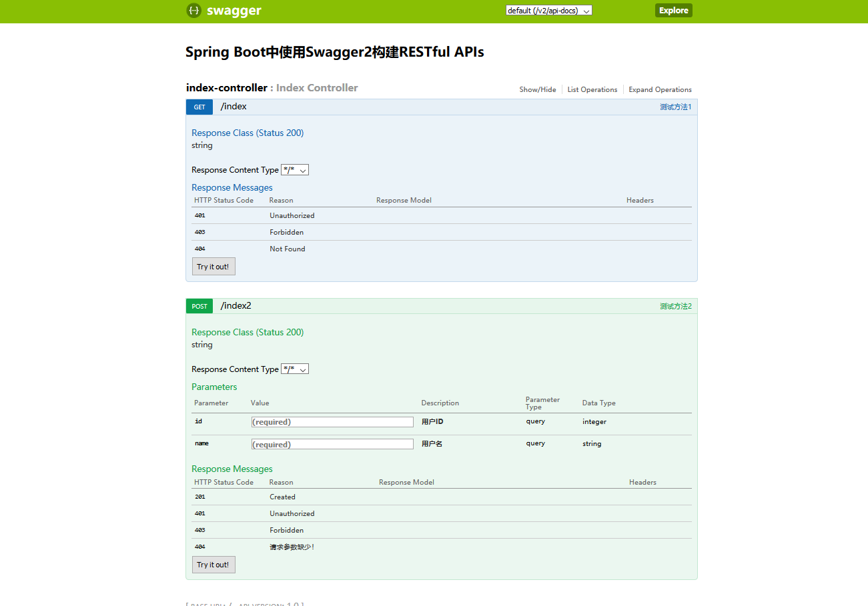This screenshot has height=606, width=868.
Task: Click the 'Forbidden' reason in /index table
Action: point(286,232)
